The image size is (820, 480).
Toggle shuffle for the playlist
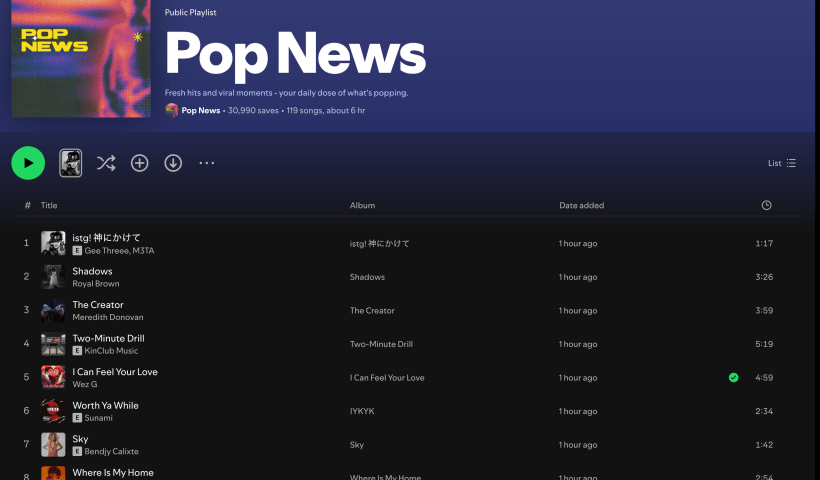click(106, 163)
